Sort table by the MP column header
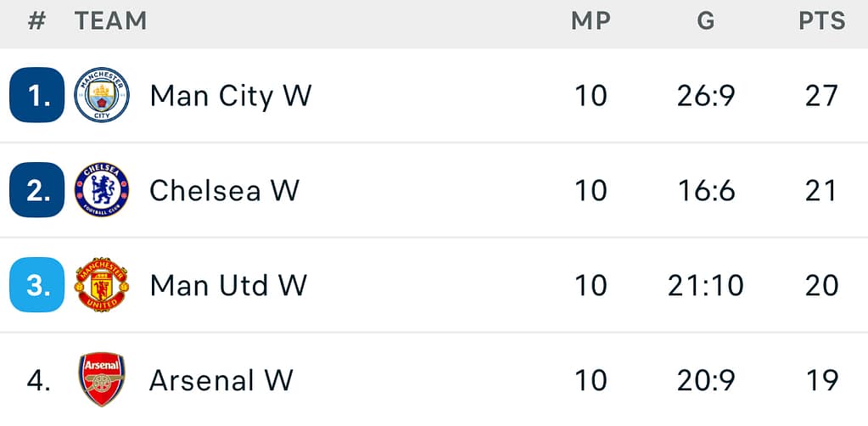Image resolution: width=868 pixels, height=426 pixels. pos(591,21)
